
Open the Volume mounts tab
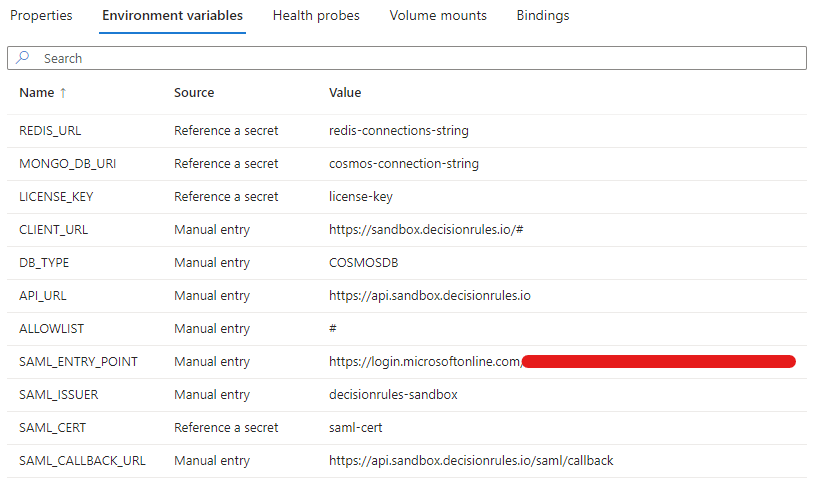coord(438,16)
